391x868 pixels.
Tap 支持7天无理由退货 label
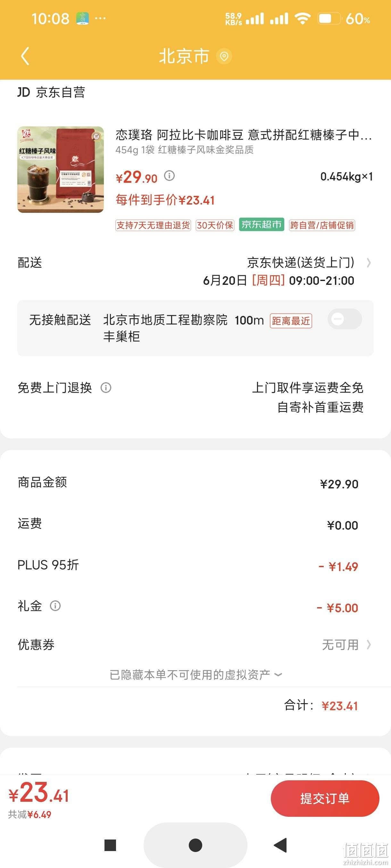153,225
